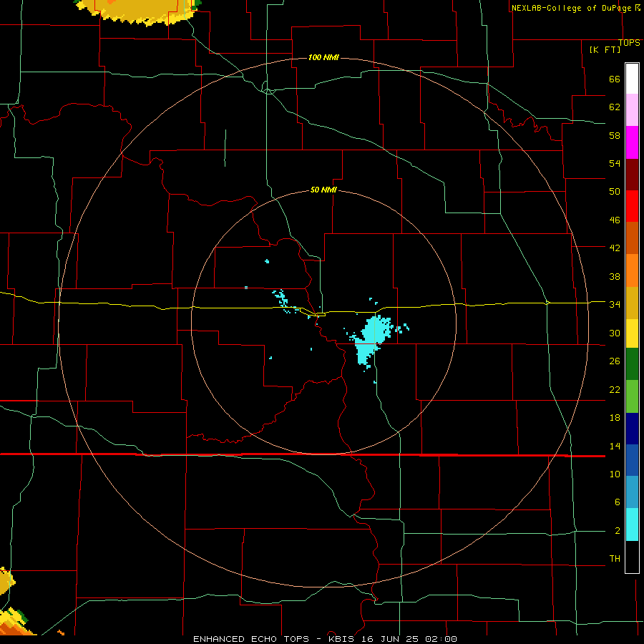The width and height of the screenshot is (644, 644).
Task: Click the dark red legend swatch
Action: 632,175
